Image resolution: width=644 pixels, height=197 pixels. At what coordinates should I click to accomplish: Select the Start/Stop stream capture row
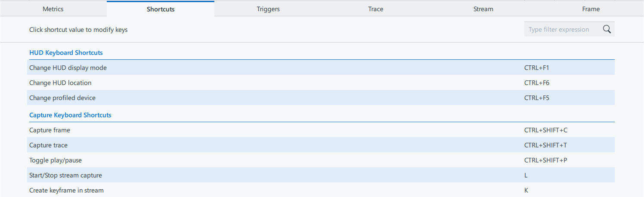[x=65, y=175]
